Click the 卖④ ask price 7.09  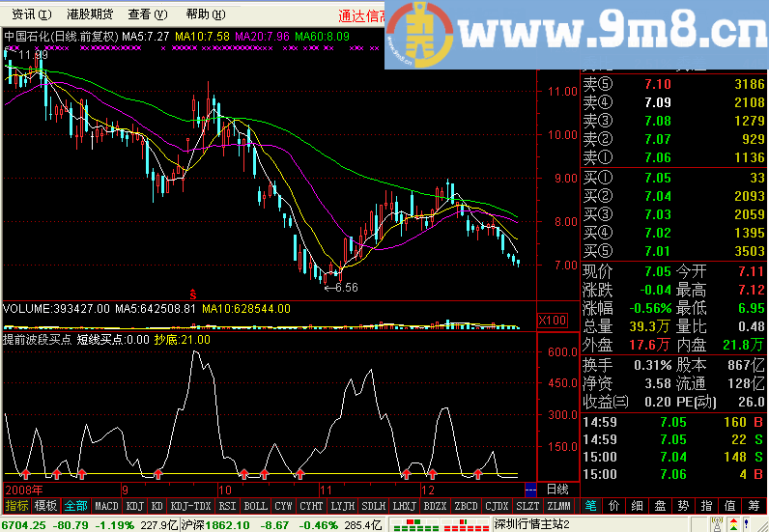pos(658,102)
